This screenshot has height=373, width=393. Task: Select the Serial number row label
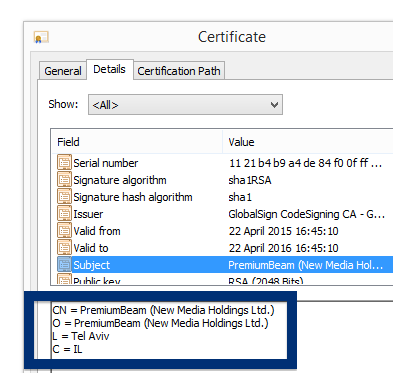click(106, 163)
